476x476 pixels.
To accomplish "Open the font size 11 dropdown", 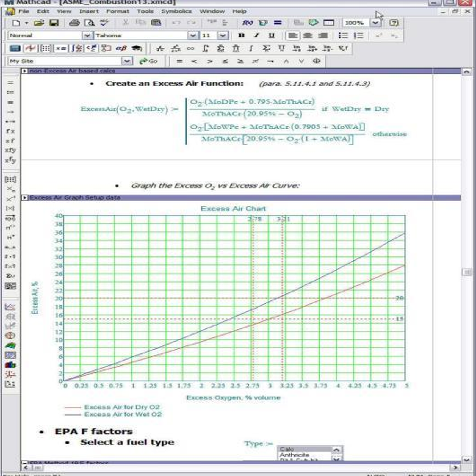I will (x=223, y=35).
